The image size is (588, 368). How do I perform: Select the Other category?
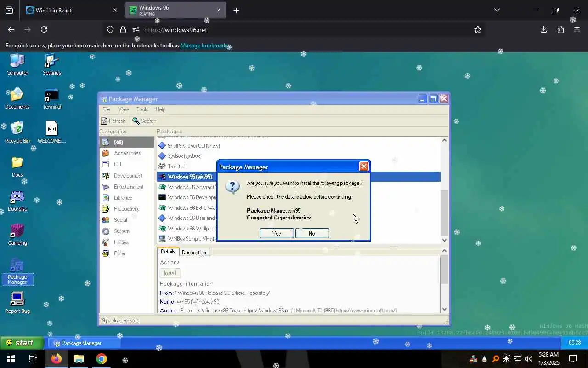coord(127,253)
